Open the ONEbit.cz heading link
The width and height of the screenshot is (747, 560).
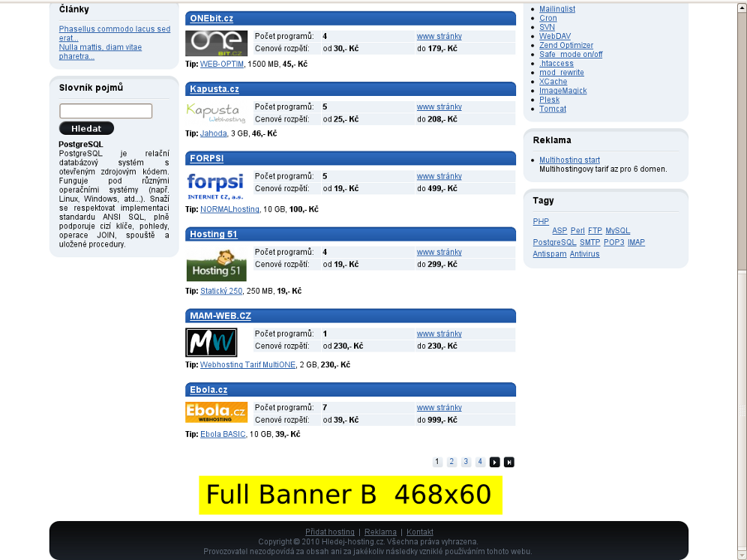click(x=211, y=19)
